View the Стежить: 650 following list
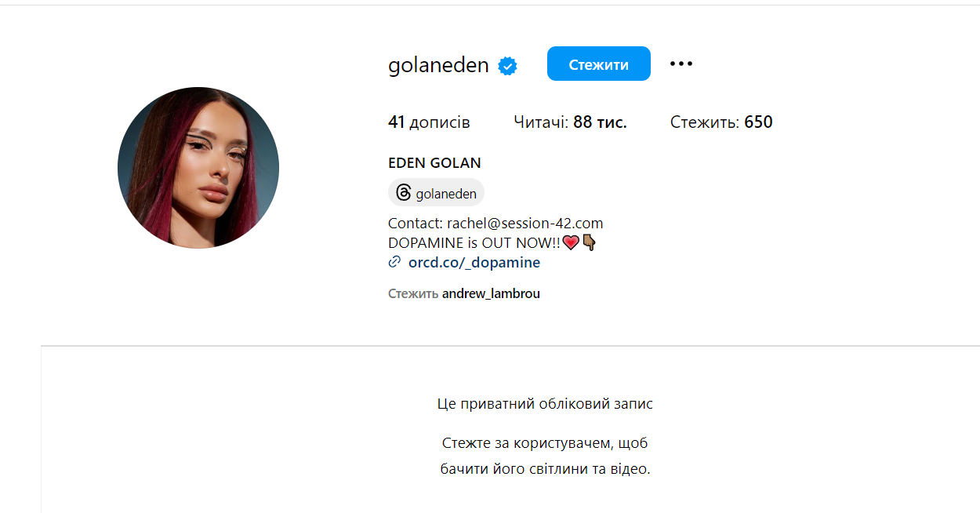 (721, 122)
